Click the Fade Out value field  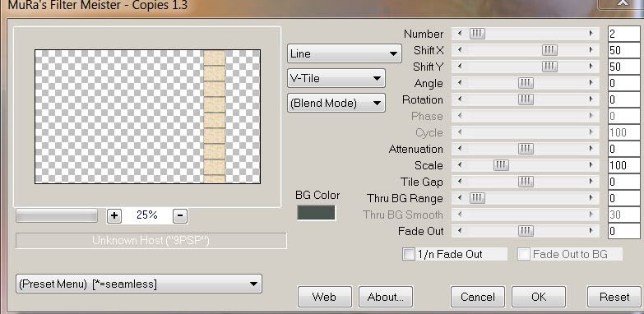(624, 231)
